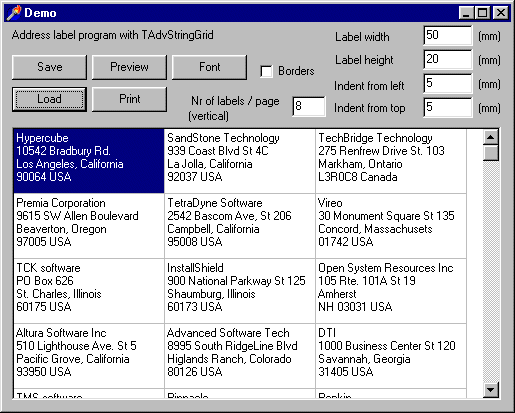The height and width of the screenshot is (413, 515).
Task: Click the scrollbar up arrow
Action: coord(491,137)
